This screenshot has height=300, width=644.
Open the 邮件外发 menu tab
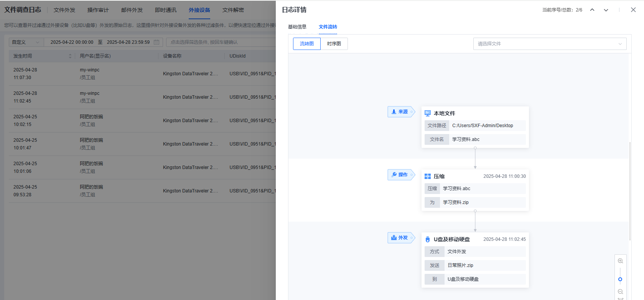click(132, 10)
